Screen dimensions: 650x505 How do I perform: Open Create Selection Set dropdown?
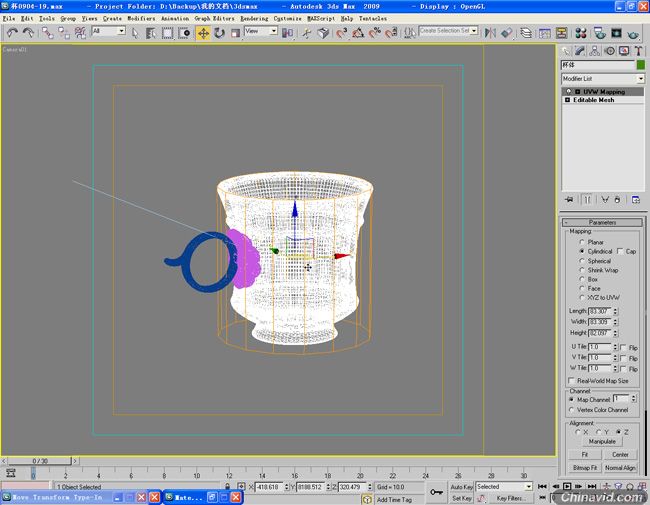(x=474, y=31)
